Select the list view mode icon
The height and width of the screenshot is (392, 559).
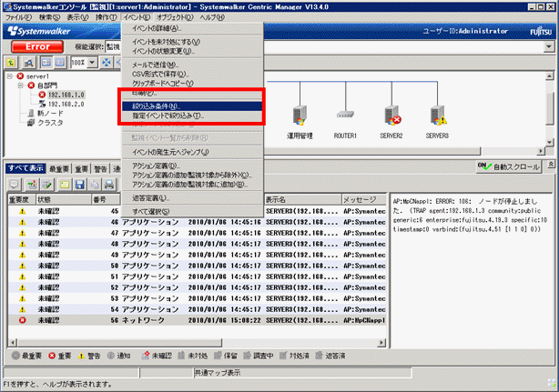click(x=60, y=63)
